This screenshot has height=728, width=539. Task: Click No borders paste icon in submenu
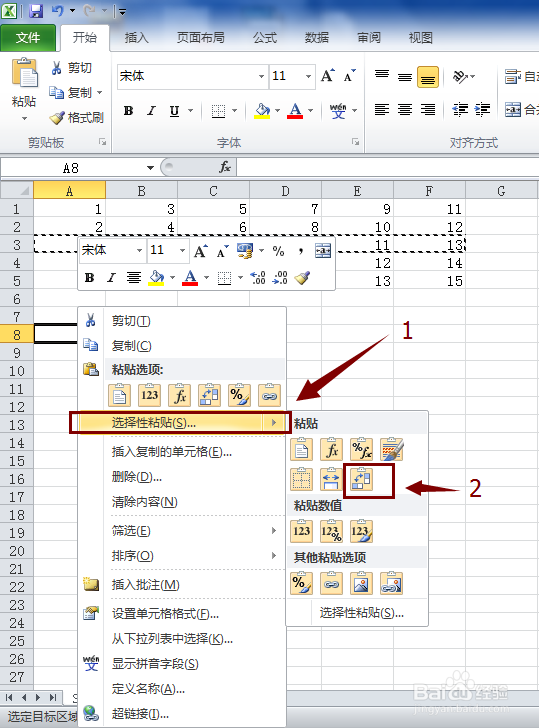coord(301,479)
